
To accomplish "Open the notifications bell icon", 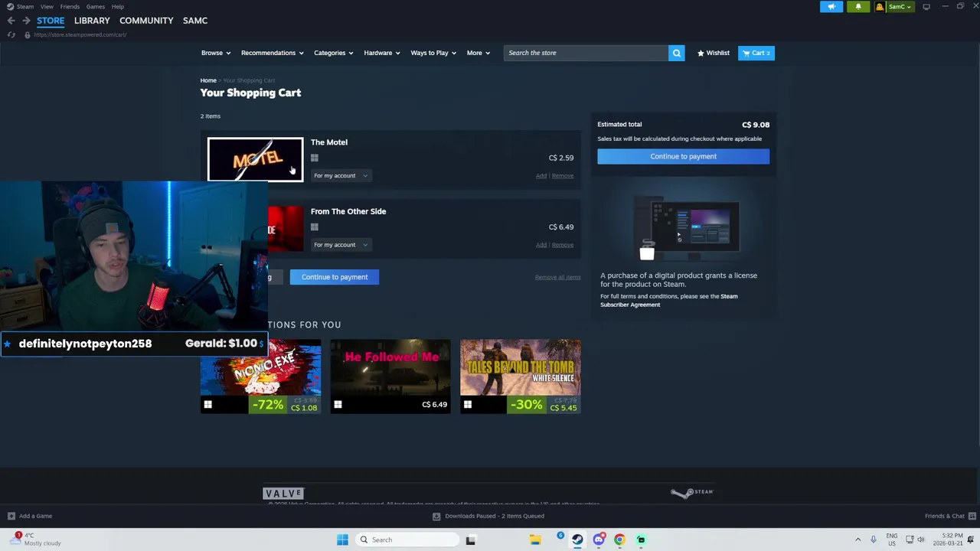I will pyautogui.click(x=858, y=7).
